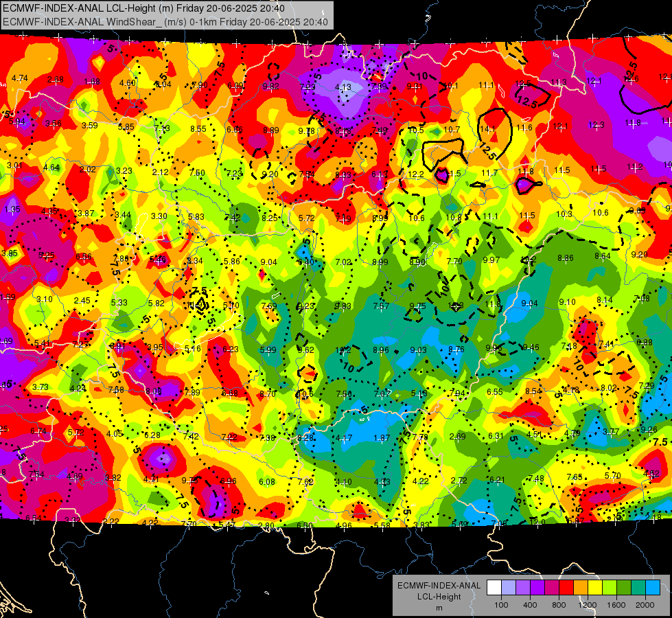Click the map value 8.14
Screen dimensions: 672x618
pos(605,300)
